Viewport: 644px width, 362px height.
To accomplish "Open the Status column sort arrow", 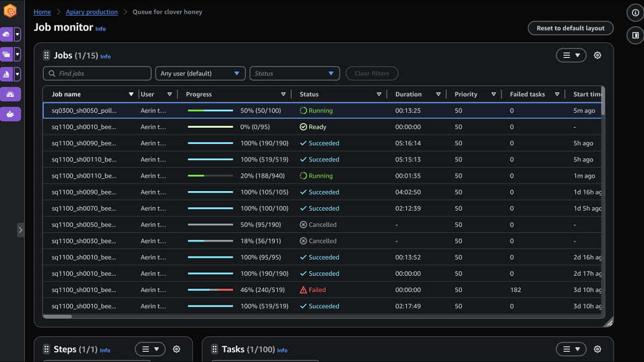I will 379,94.
